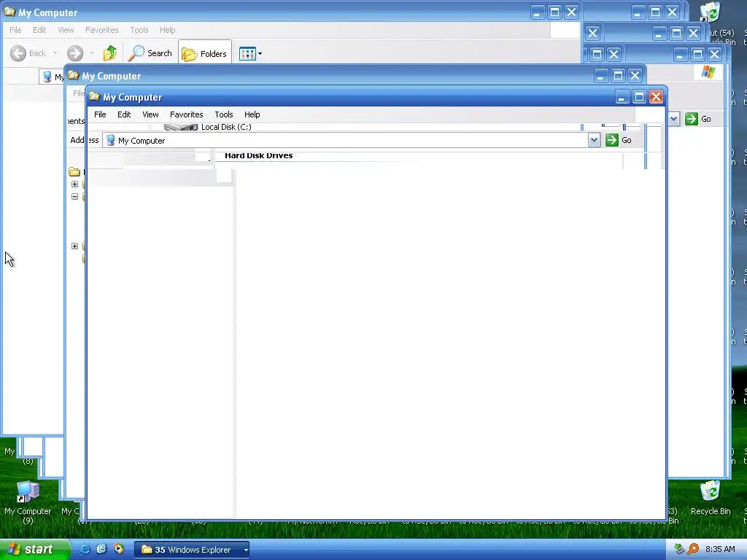The image size is (747, 560).
Task: Click Quick Launch icon between IE and Media Player
Action: [101, 550]
